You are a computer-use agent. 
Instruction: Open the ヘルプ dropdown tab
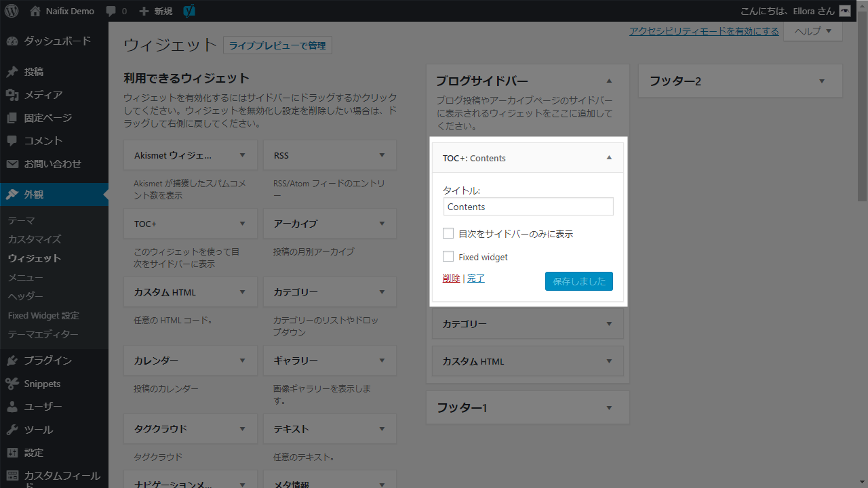point(812,31)
